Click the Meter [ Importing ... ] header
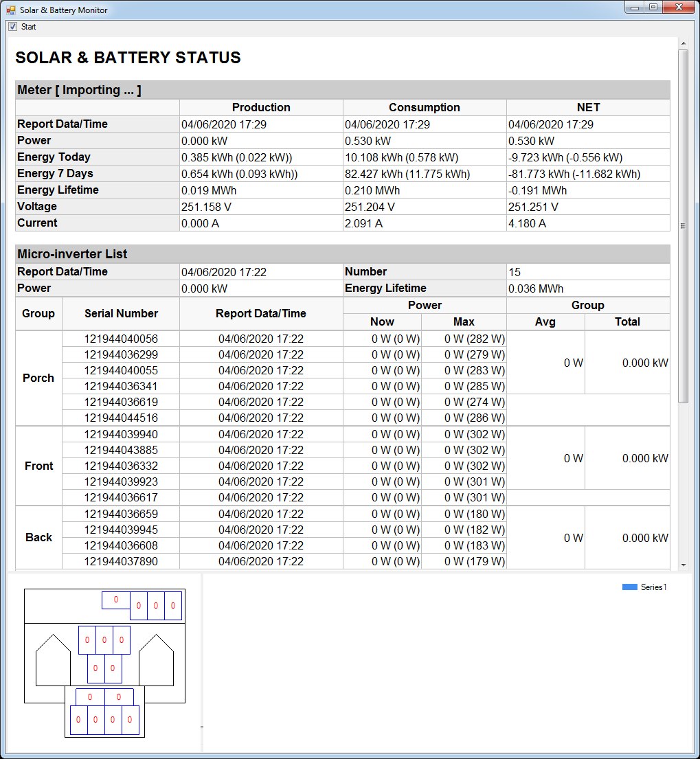The height and width of the screenshot is (759, 700). tap(343, 90)
